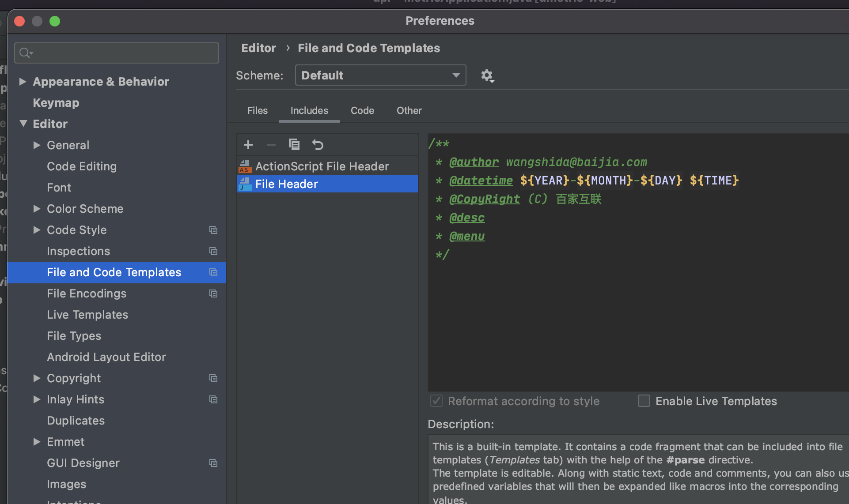
Task: Expand the Color Scheme node
Action: 37,209
